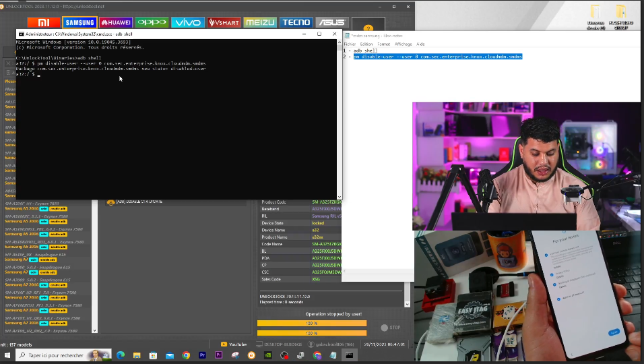Screen dimensions: 644x364
Task: Open the Meizu brand tab
Action: [x=260, y=22]
